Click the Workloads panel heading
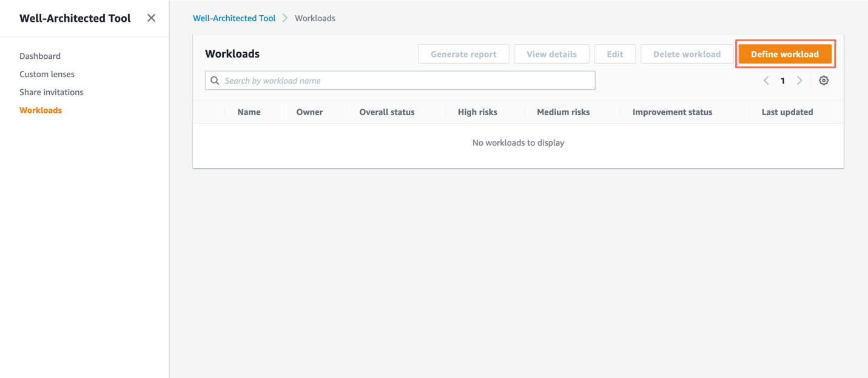The height and width of the screenshot is (378, 868). tap(232, 54)
